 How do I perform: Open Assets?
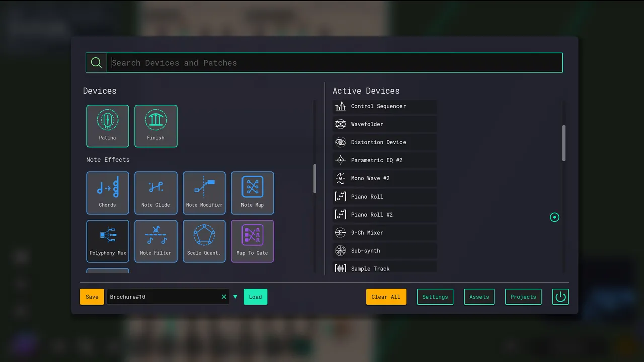coord(479,297)
